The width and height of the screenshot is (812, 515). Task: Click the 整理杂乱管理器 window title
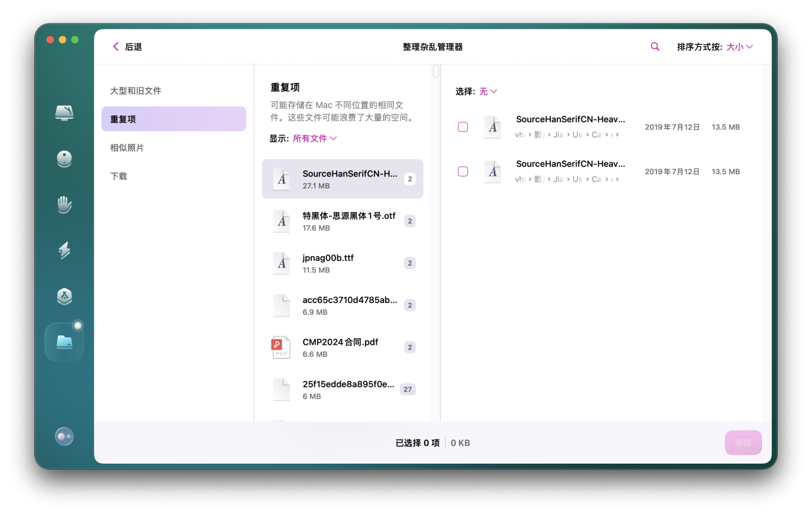pyautogui.click(x=433, y=47)
